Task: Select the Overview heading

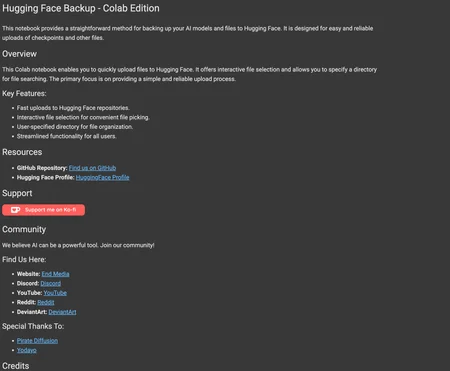Action: (x=19, y=54)
